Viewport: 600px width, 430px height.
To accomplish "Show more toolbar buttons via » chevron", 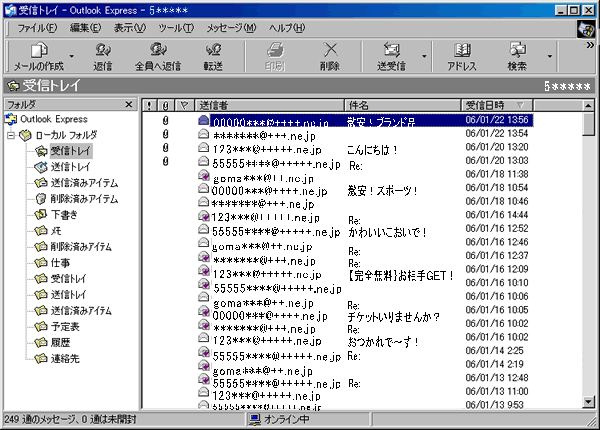I will (590, 45).
